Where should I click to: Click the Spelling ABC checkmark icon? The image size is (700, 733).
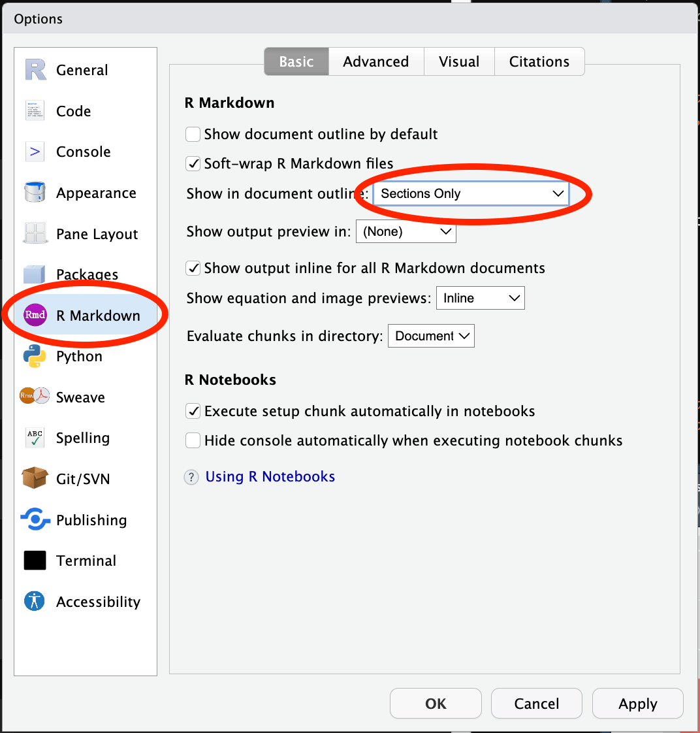click(35, 438)
